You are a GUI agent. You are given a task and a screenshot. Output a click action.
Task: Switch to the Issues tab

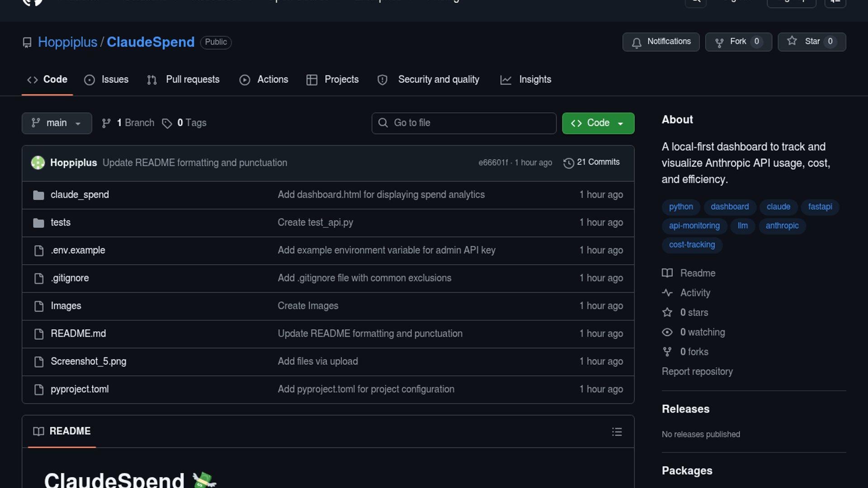107,80
